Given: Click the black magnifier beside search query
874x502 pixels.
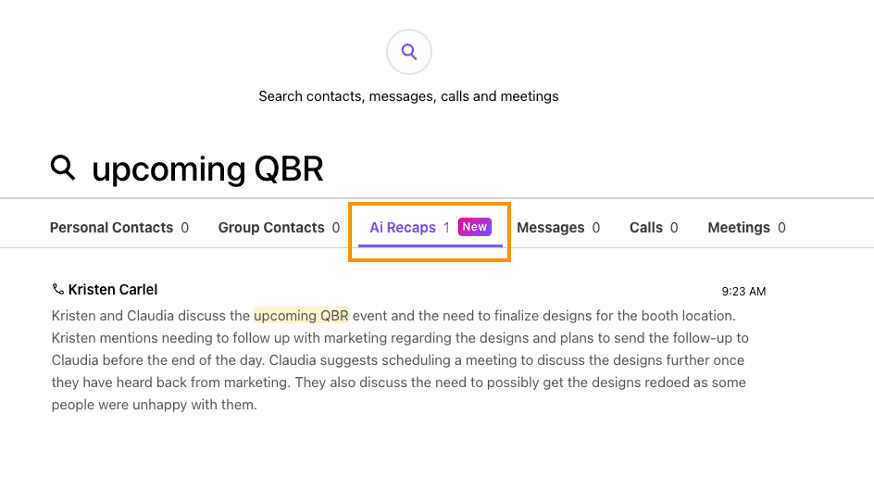Looking at the screenshot, I should [62, 168].
